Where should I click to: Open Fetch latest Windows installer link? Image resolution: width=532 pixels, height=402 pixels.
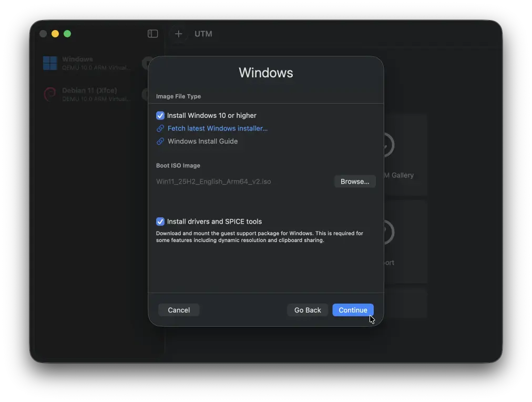[x=218, y=128]
